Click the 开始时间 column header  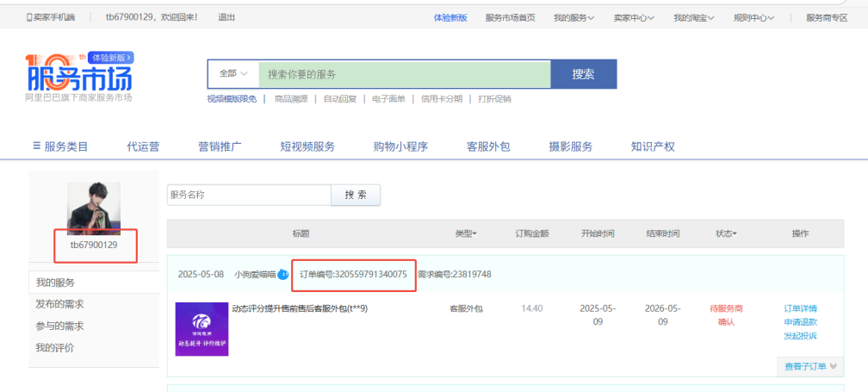[598, 233]
